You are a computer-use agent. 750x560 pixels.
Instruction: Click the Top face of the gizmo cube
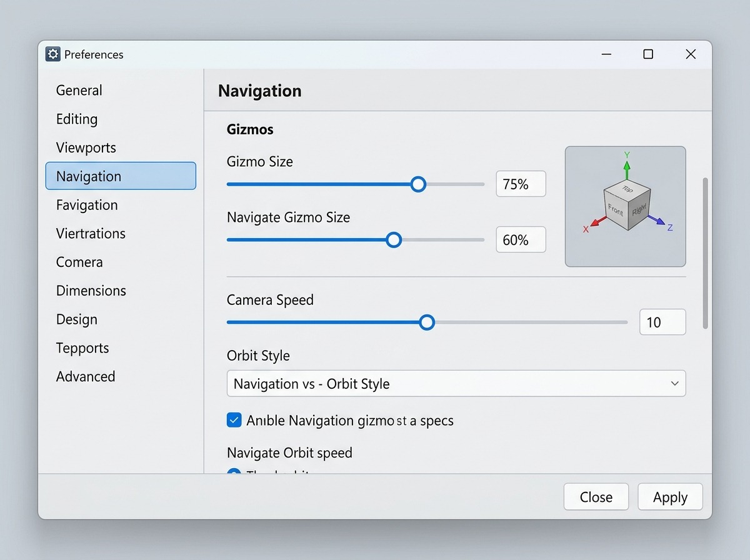tap(627, 189)
